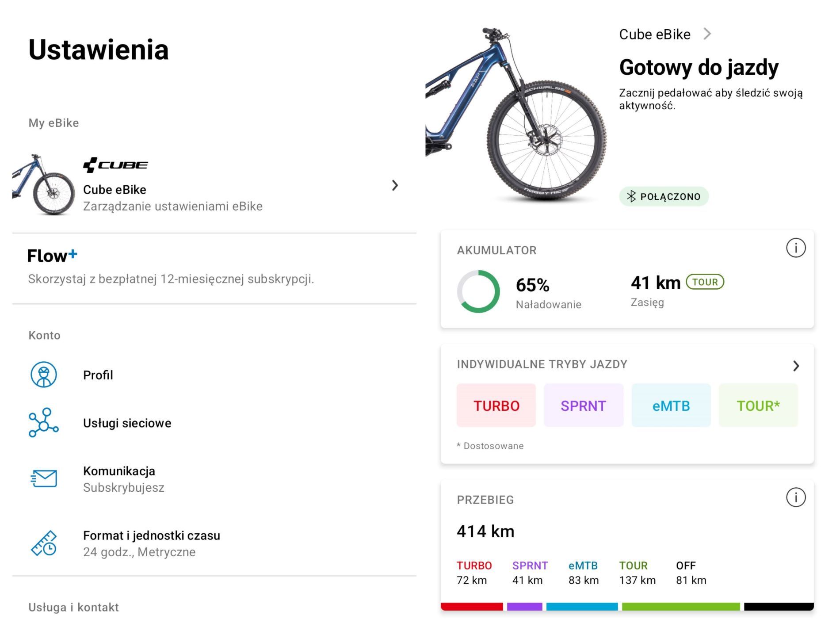Click the TOUR range badge
840x631 pixels.
click(x=705, y=282)
